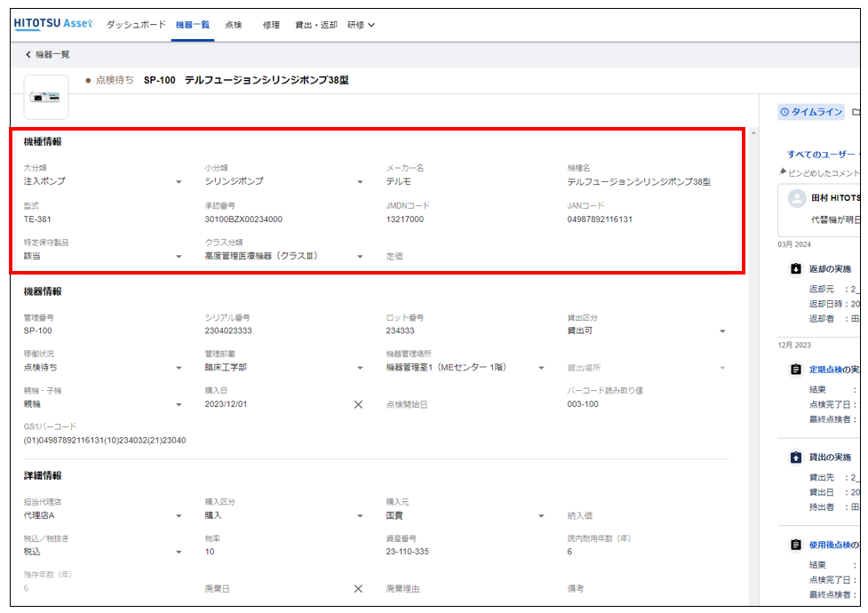Image resolution: width=868 pixels, height=613 pixels.
Task: Click the HITOTSU Asset logo
Action: coord(52,23)
